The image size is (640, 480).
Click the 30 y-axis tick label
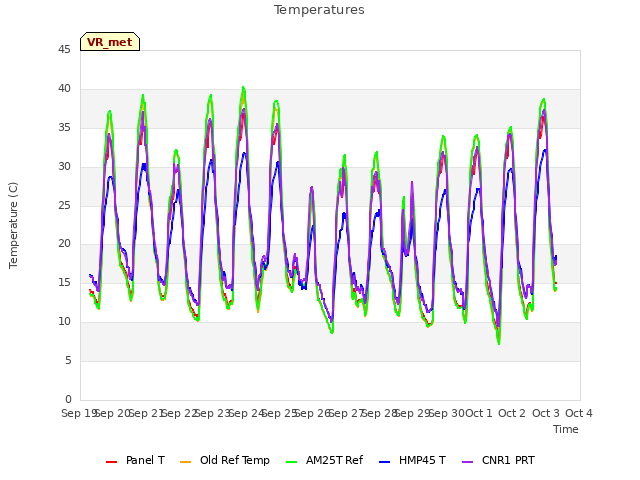64,167
